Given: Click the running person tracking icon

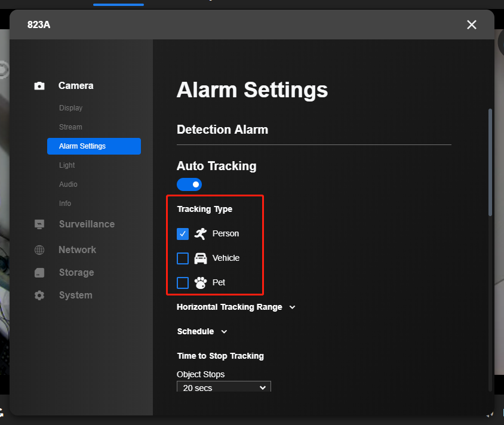Looking at the screenshot, I should (201, 233).
